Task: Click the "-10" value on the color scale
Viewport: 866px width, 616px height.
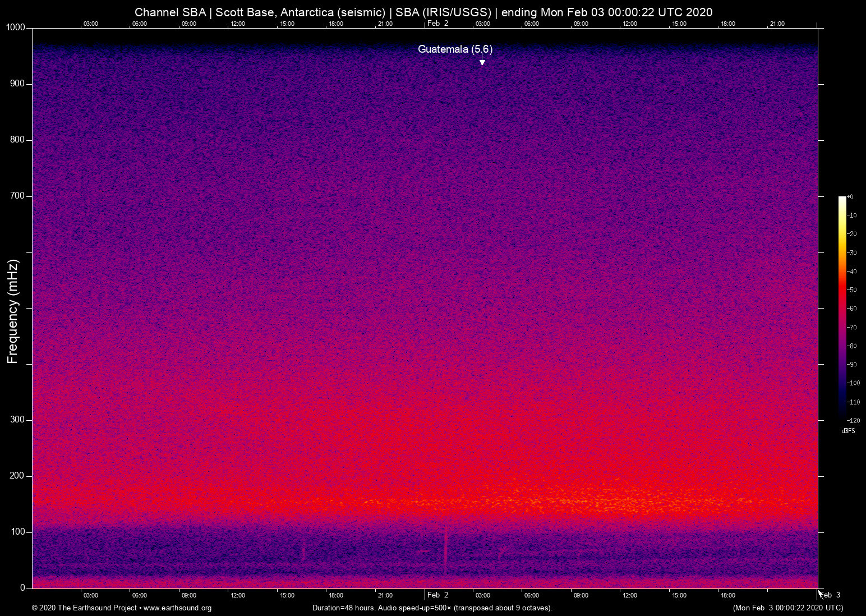Action: tap(851, 215)
